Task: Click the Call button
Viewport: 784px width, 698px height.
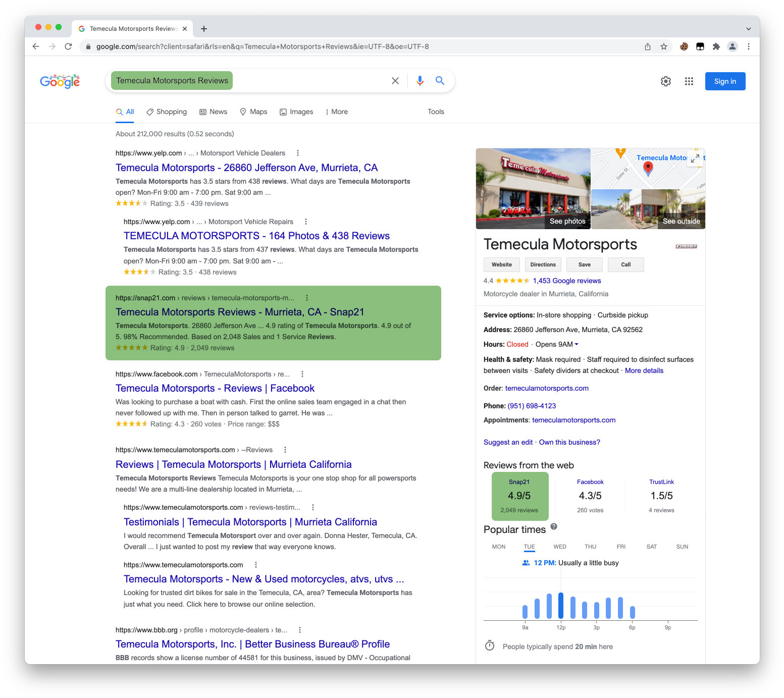Action: (626, 264)
